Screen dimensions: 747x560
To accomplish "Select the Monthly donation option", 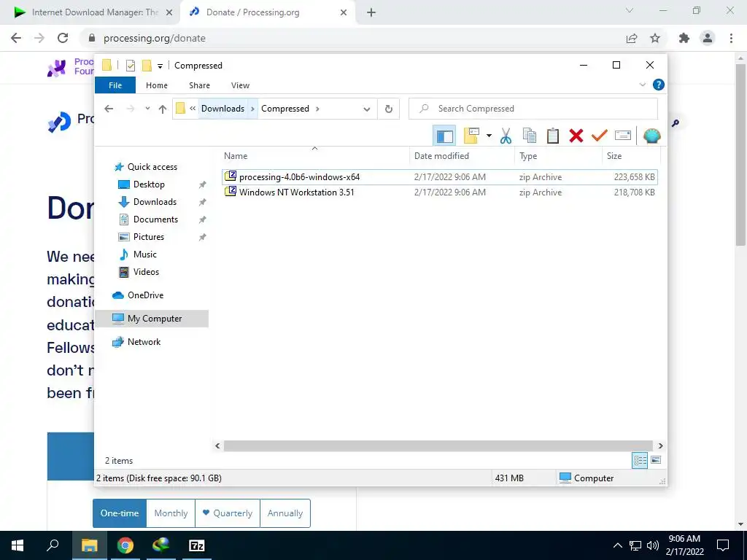I will coord(171,513).
